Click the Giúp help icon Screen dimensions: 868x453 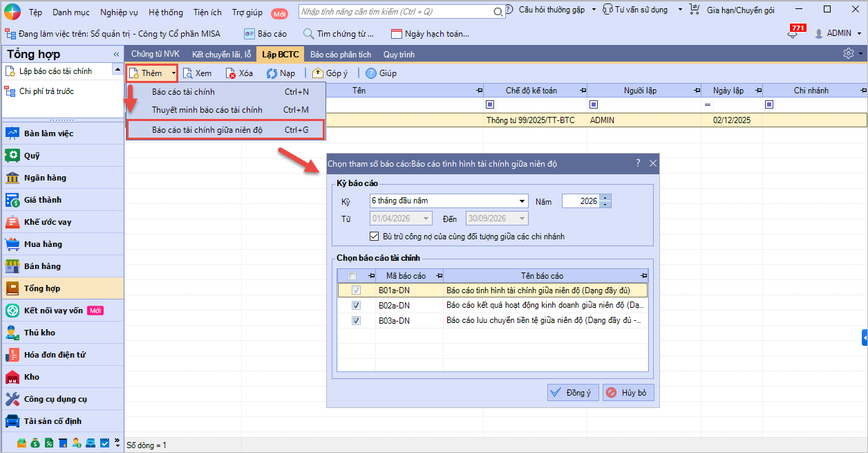point(371,73)
